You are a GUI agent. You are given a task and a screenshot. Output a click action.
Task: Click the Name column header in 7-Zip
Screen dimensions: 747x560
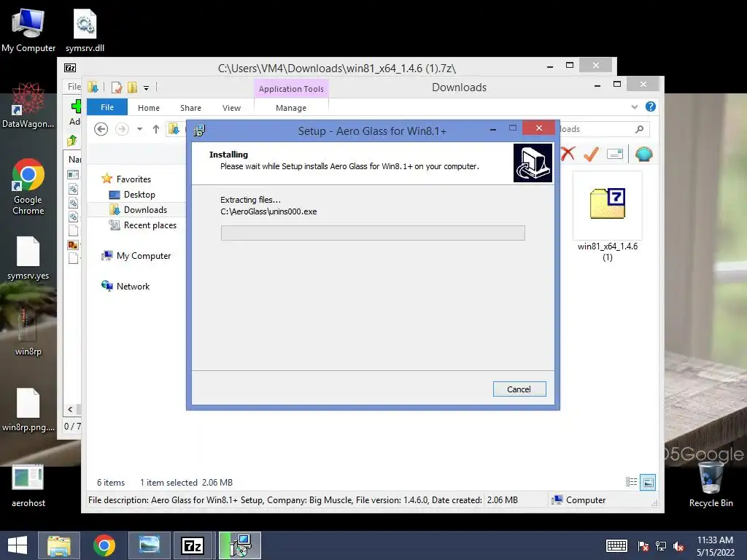(74, 159)
